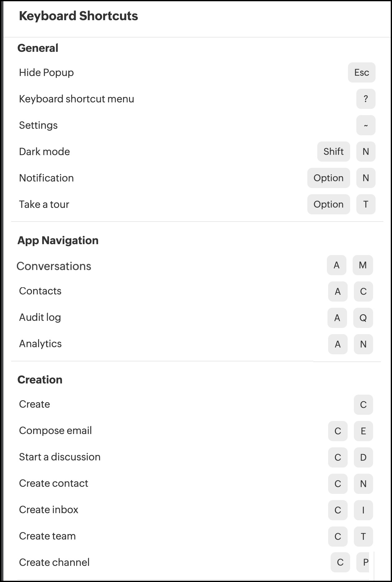Click the Option key in Notification row
The height and width of the screenshot is (582, 392).
click(x=328, y=178)
